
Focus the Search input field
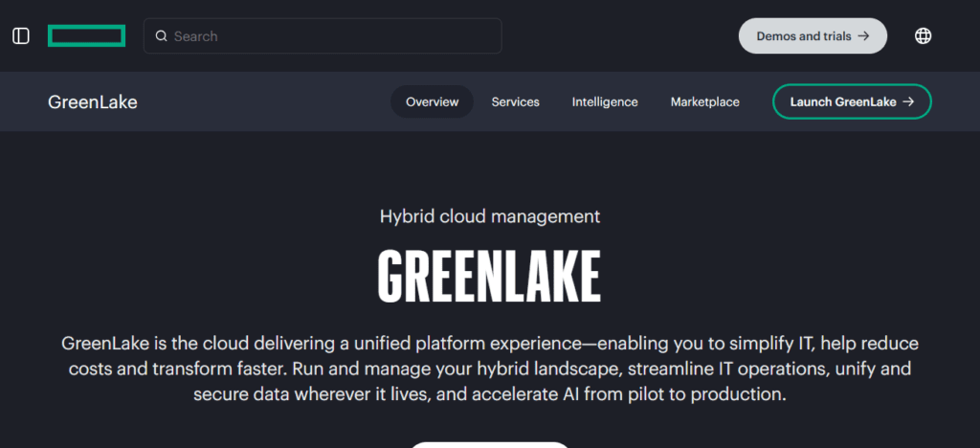[323, 35]
